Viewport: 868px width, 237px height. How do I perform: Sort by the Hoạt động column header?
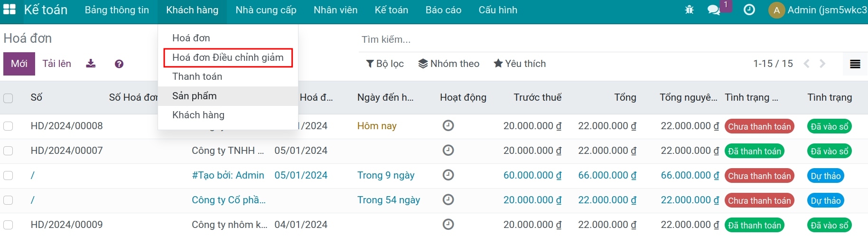click(x=463, y=97)
